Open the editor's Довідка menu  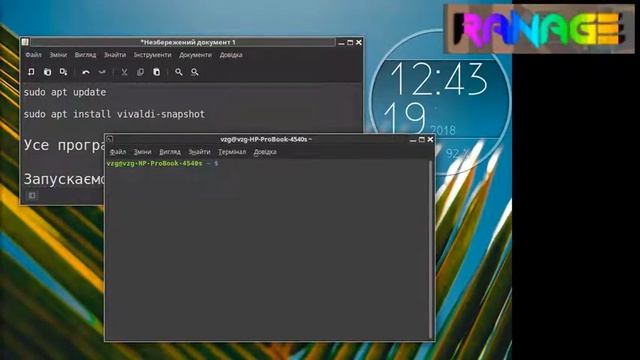point(231,55)
